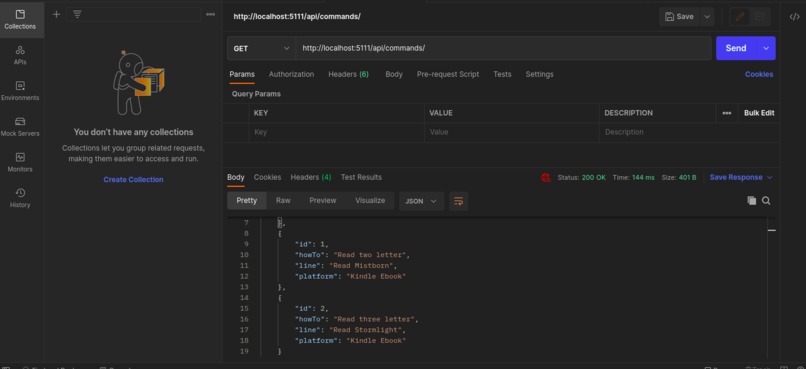
Task: Click the Size 401 B text
Action: [679, 177]
